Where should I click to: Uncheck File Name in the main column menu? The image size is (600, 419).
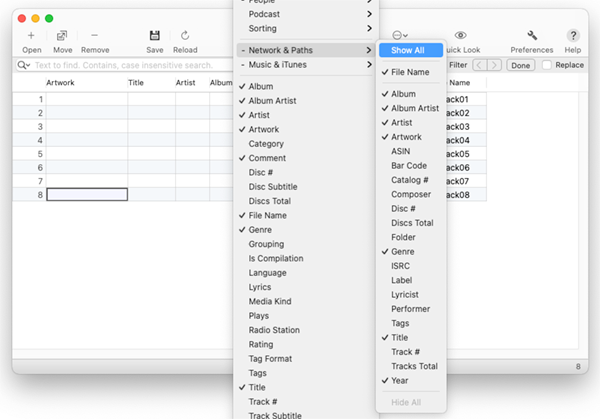coord(306,215)
